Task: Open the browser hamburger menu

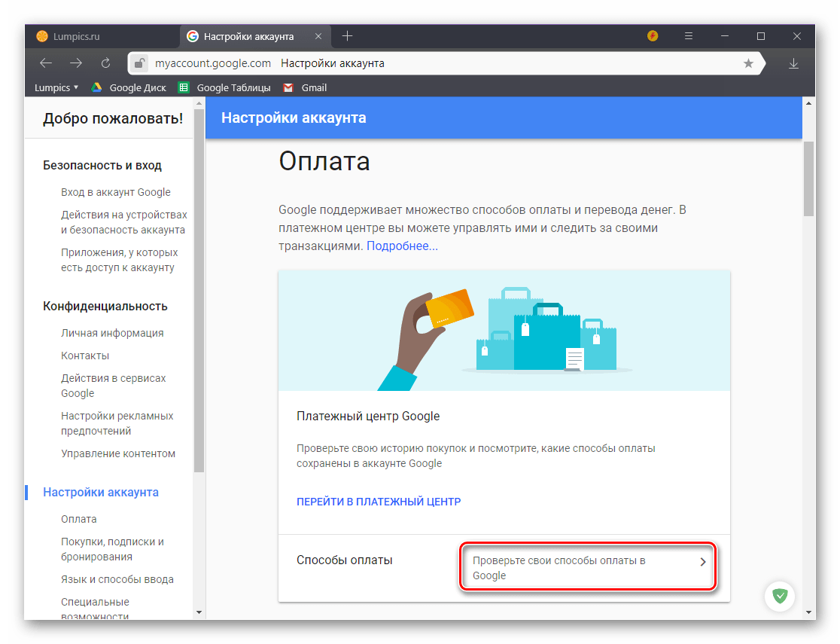Action: point(688,36)
